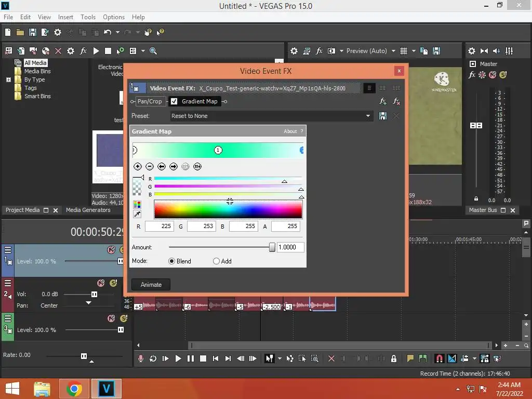Mute audio track 2

(101, 283)
